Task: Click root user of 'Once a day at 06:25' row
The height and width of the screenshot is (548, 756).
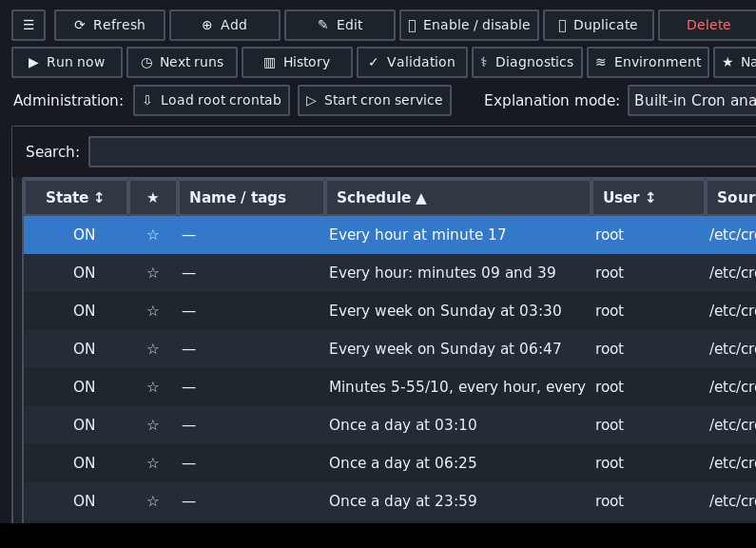Action: 610,463
